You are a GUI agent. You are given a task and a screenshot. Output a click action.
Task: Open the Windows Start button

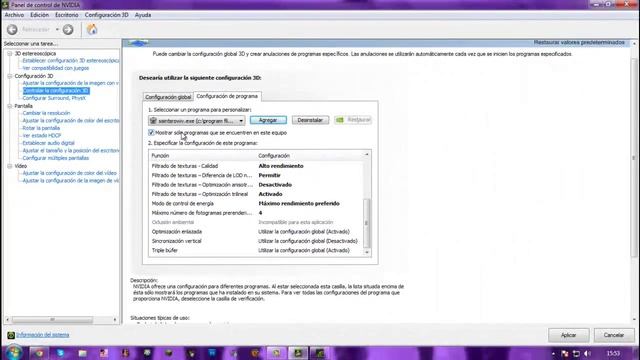(x=14, y=353)
